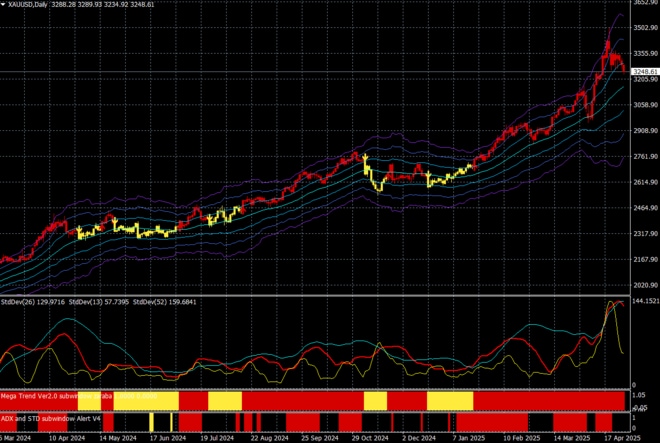Click the 2761.90 price axis label

tap(645, 156)
